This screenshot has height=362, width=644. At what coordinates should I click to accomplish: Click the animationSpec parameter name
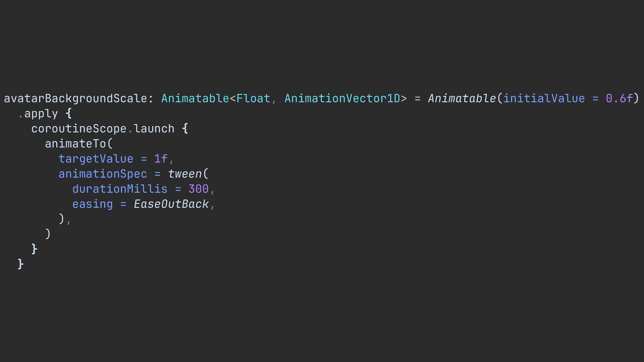click(103, 174)
